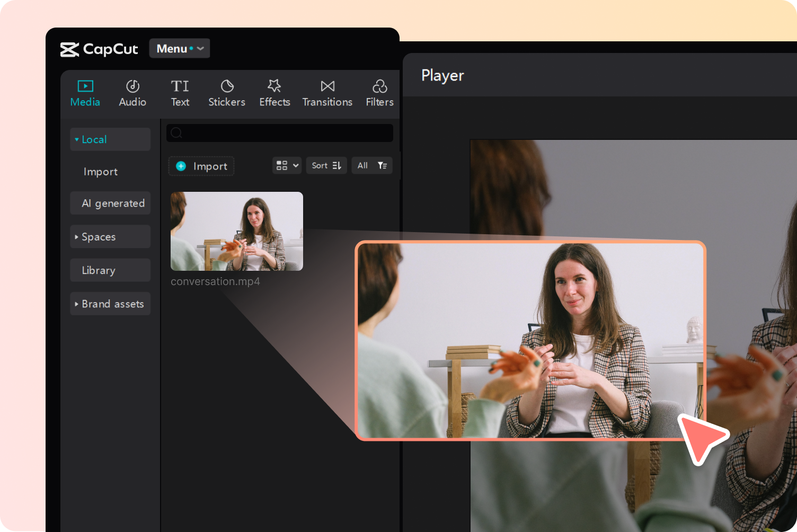
Task: Enable the All media filter
Action: (371, 165)
